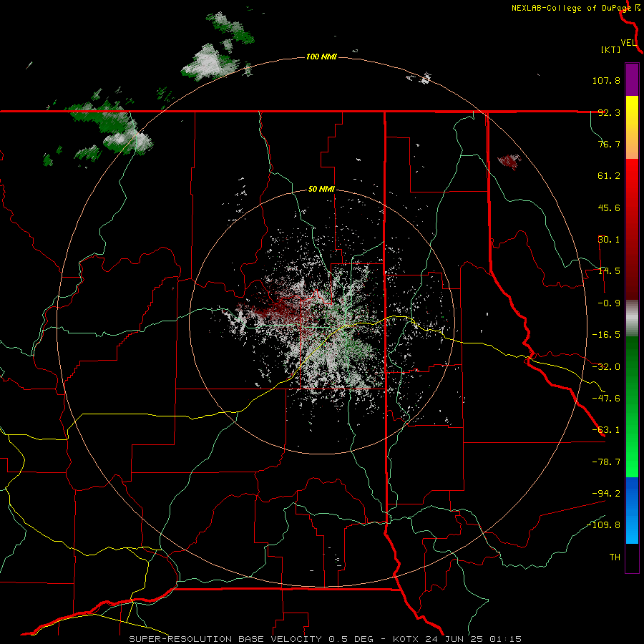Screen dimensions: 644x644
Task: Pick the gray segment of velocity color bar
Action: pos(632,318)
